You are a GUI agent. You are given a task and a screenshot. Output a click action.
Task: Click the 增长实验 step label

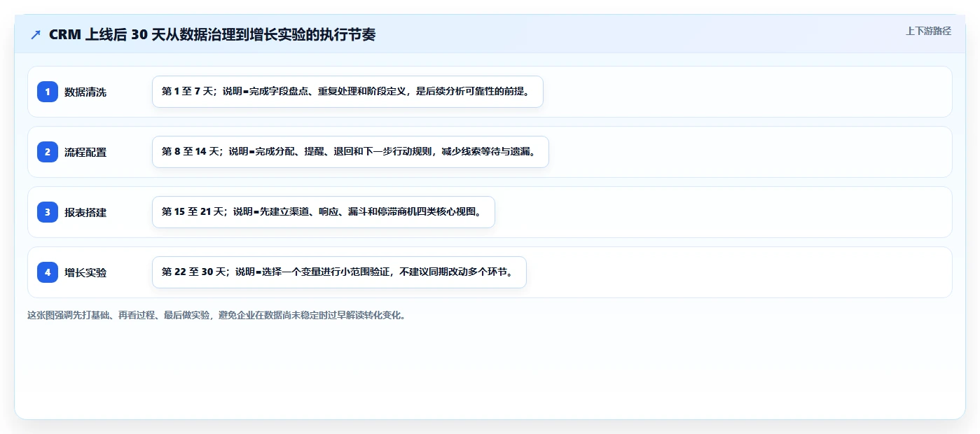point(85,272)
